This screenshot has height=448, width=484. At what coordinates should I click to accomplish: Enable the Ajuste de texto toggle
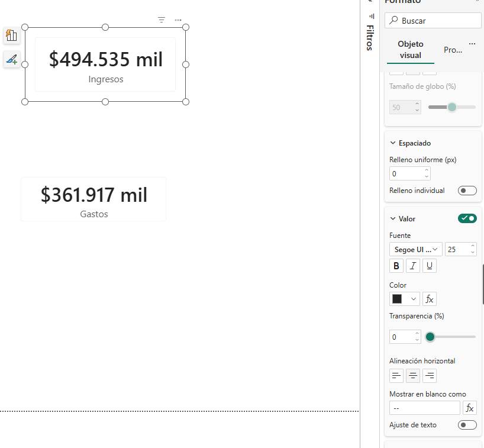(x=467, y=425)
